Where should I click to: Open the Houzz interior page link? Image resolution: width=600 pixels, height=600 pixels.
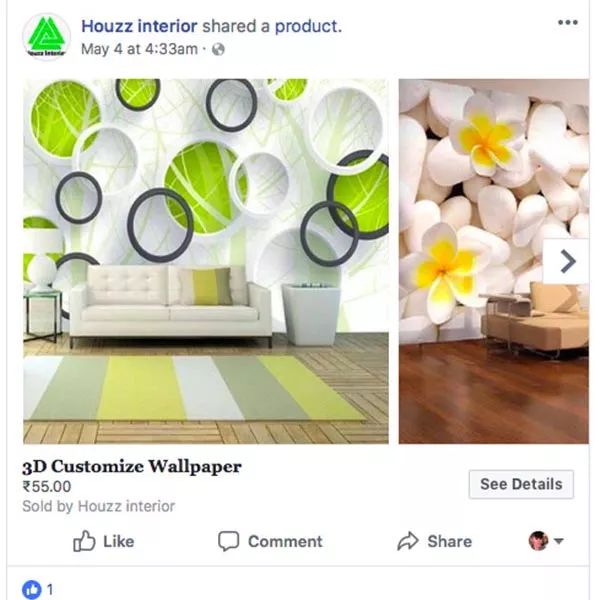[x=139, y=26]
